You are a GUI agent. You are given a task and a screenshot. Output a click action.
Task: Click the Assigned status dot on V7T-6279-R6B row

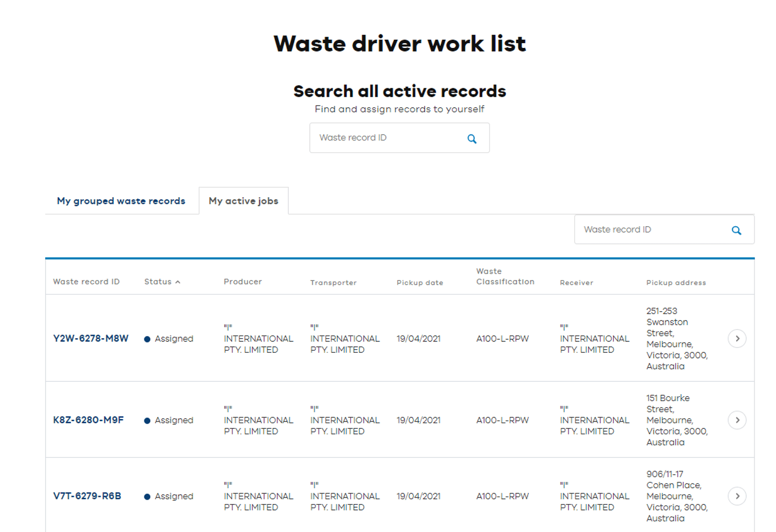click(x=147, y=496)
